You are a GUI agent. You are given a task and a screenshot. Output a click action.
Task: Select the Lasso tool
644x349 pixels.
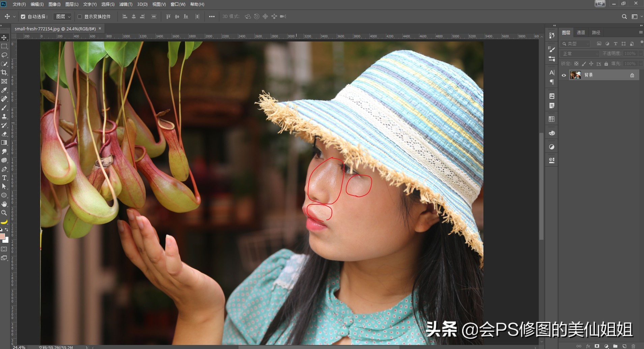pyautogui.click(x=4, y=55)
